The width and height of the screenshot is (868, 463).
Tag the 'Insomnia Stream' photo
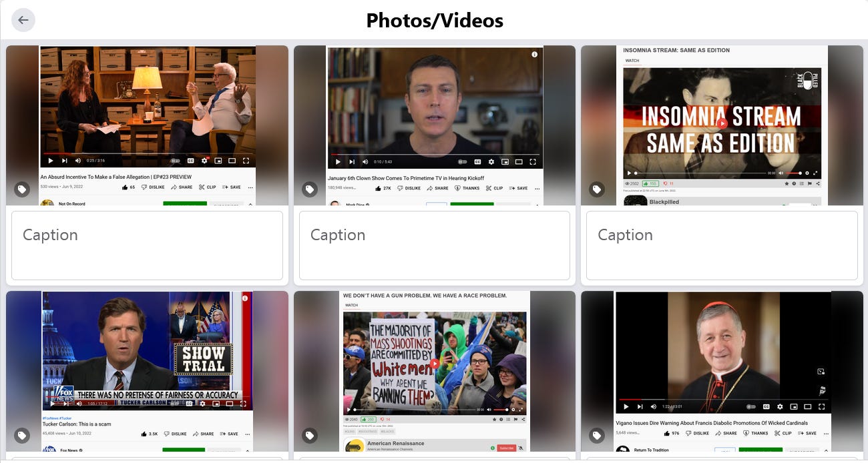click(x=597, y=189)
